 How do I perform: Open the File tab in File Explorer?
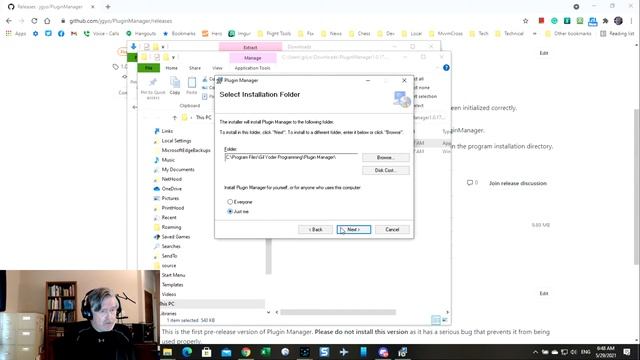[149, 68]
